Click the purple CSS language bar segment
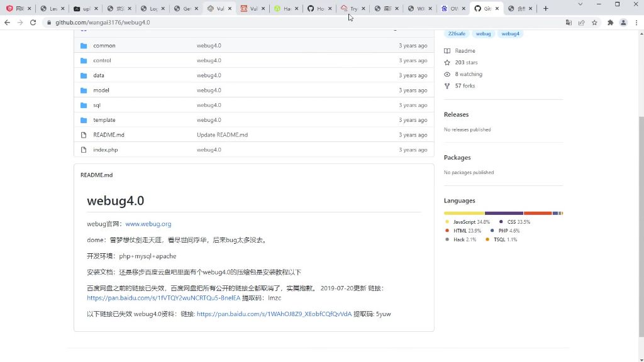The height and width of the screenshot is (362, 644). pos(504,214)
